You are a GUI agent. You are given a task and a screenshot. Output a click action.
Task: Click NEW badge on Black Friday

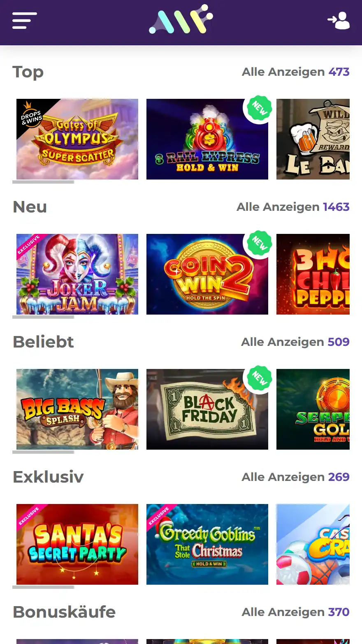260,378
